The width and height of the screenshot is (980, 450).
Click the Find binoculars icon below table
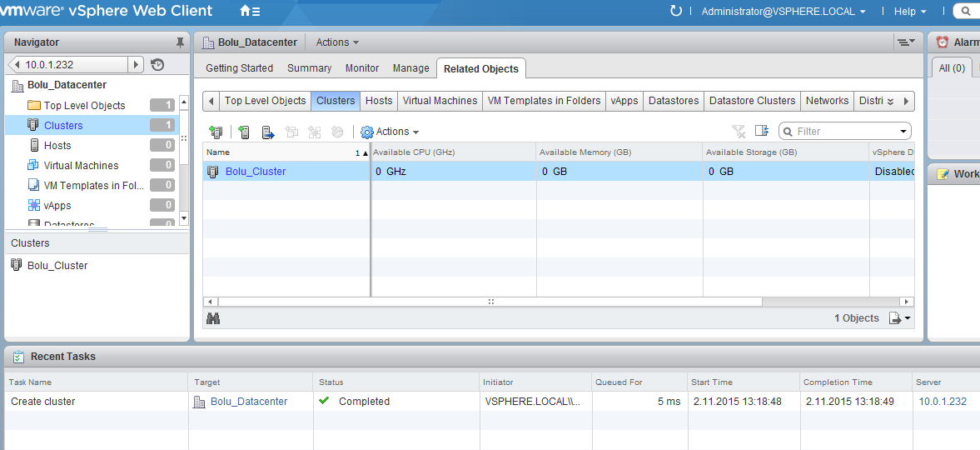[213, 318]
